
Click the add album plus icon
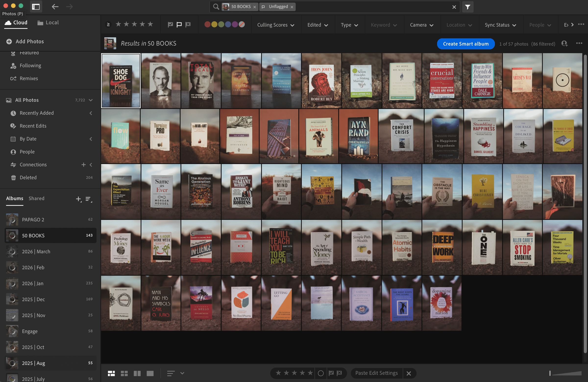[x=78, y=199]
